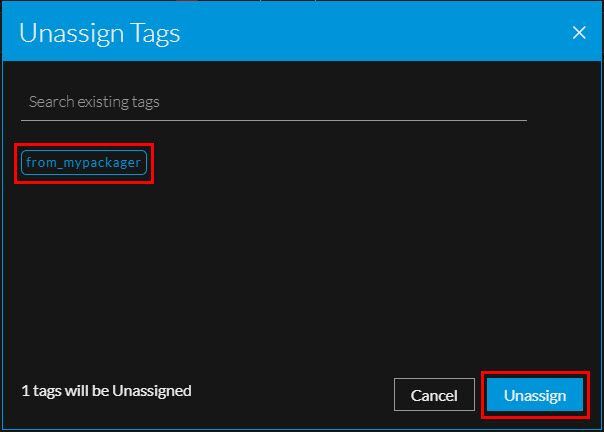Click the Unassign button
The width and height of the screenshot is (604, 432).
534,395
